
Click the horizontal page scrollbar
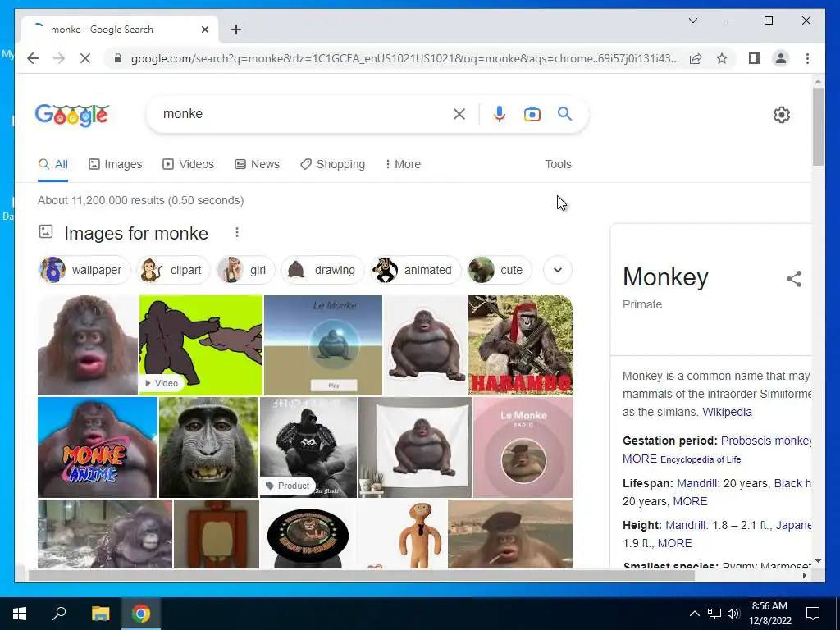tap(362, 575)
